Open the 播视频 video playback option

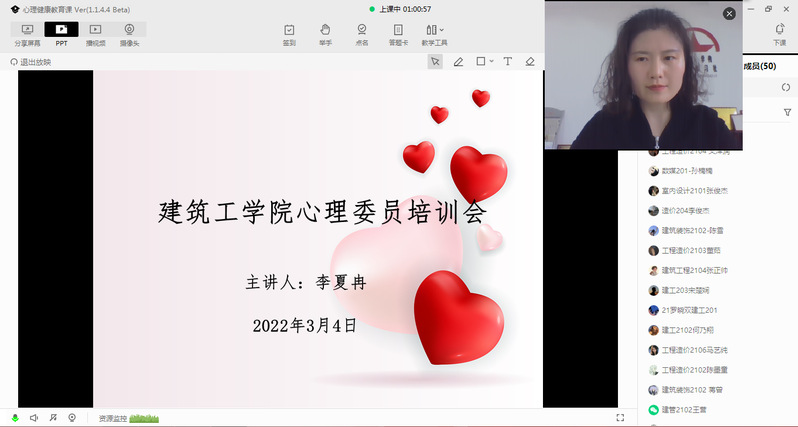click(x=95, y=35)
